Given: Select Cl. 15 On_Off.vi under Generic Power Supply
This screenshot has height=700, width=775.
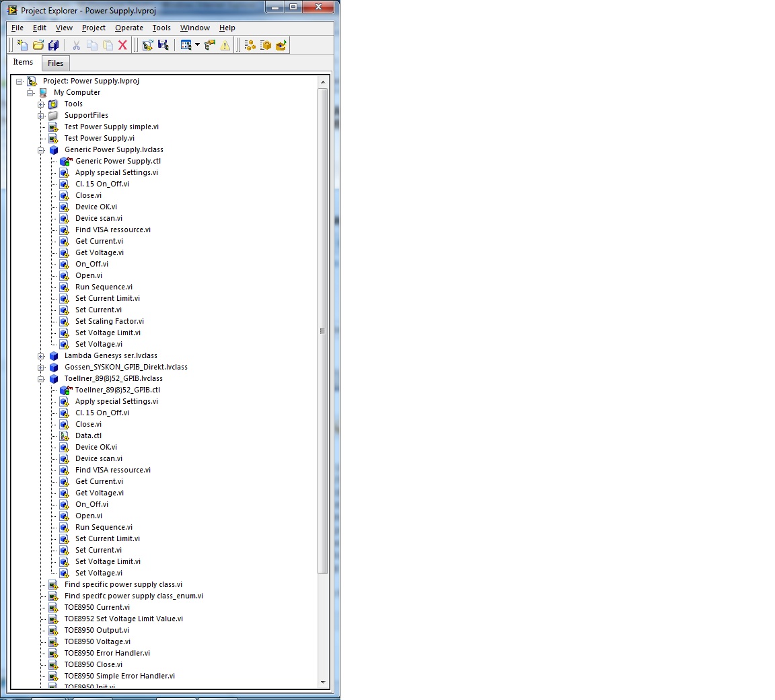Looking at the screenshot, I should [102, 184].
